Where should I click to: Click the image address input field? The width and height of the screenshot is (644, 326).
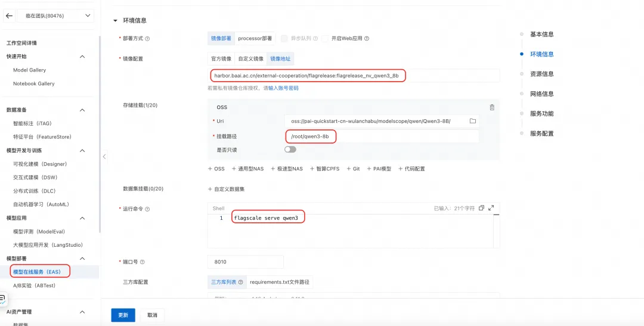pyautogui.click(x=354, y=76)
